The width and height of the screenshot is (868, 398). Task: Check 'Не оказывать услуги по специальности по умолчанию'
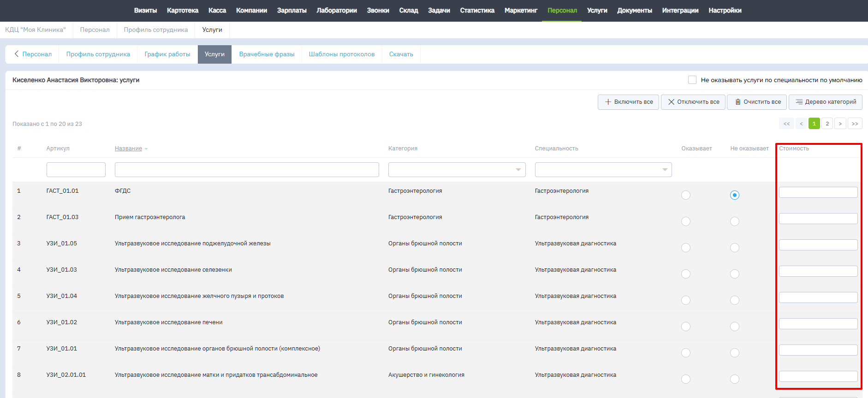click(x=692, y=80)
